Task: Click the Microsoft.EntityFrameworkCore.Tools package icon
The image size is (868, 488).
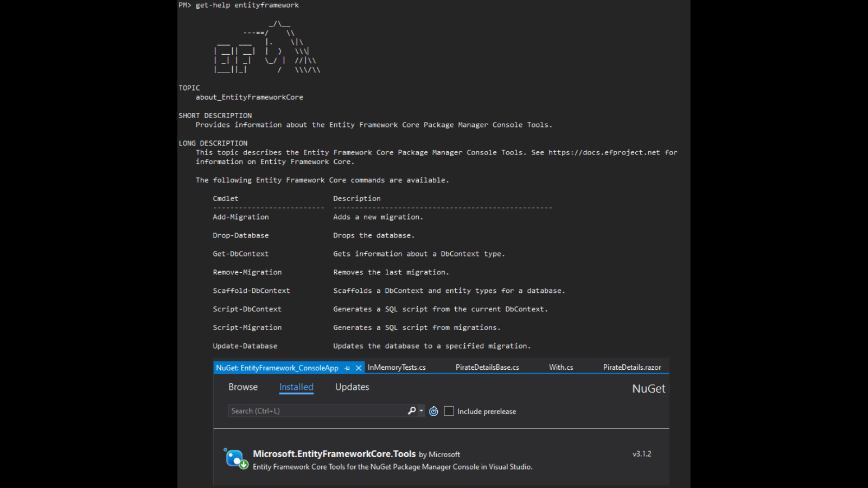Action: point(236,459)
